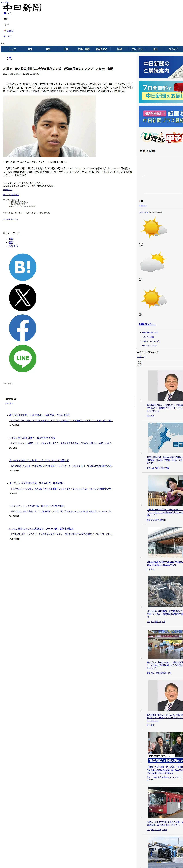Open 記事一覧 under 国際の新着
Screen dimensions: 183x868
[x=9, y=403]
